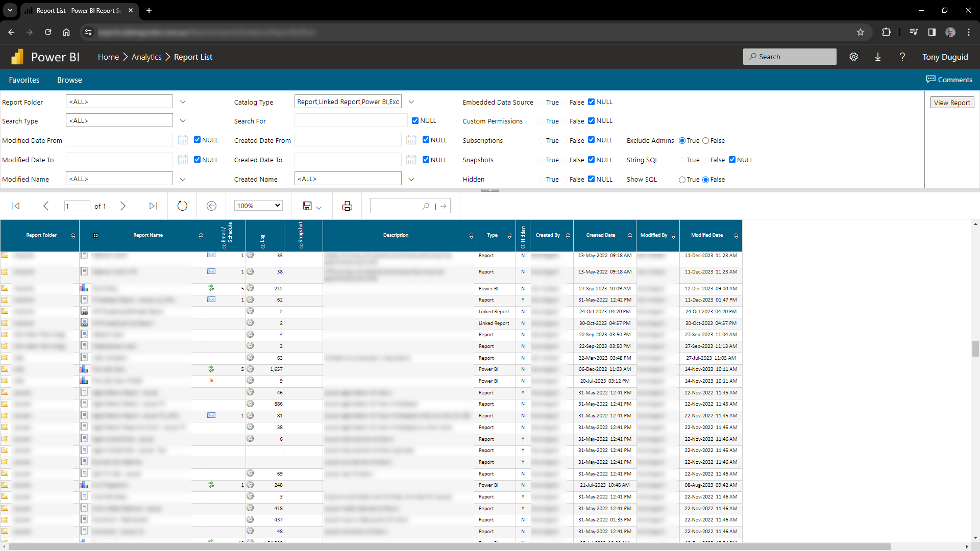Viewport: 980px width, 551px height.
Task: Jump to the last page with skip icon
Action: pyautogui.click(x=153, y=206)
